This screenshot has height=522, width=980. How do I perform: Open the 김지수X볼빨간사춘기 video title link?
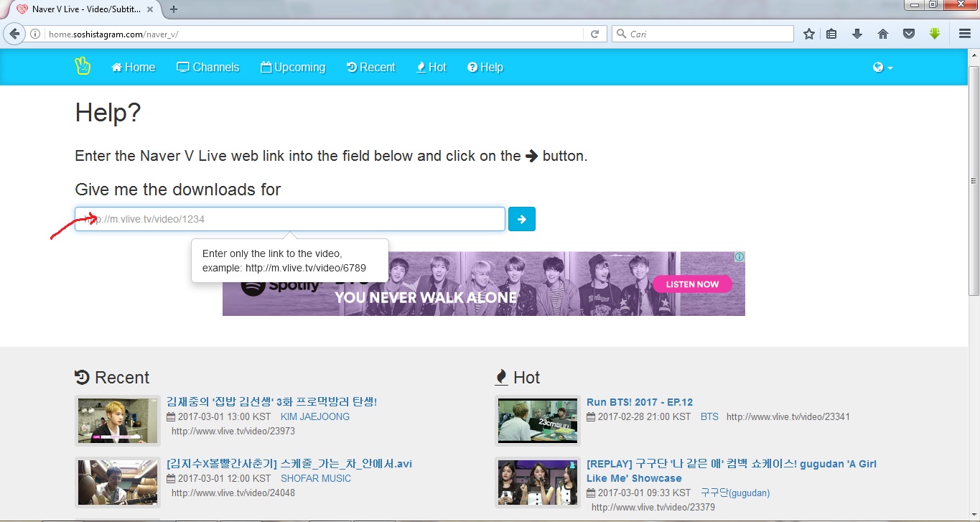(x=289, y=464)
